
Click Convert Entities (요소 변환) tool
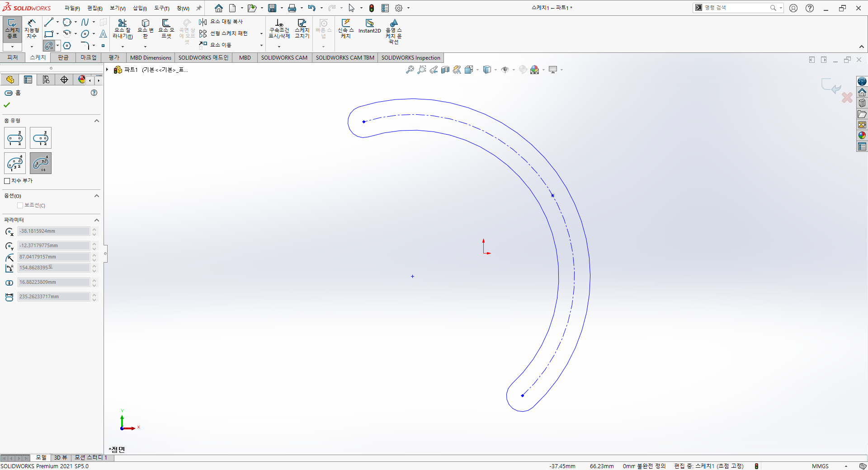[146, 29]
